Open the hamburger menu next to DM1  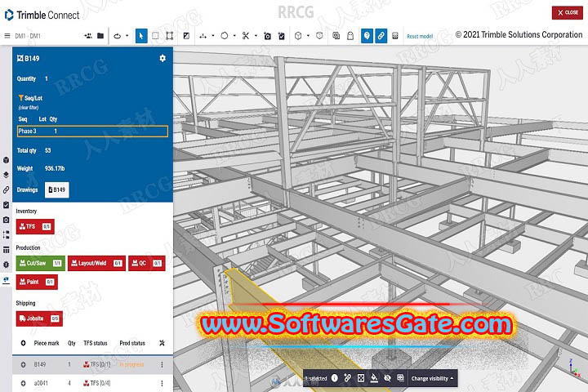pos(7,36)
